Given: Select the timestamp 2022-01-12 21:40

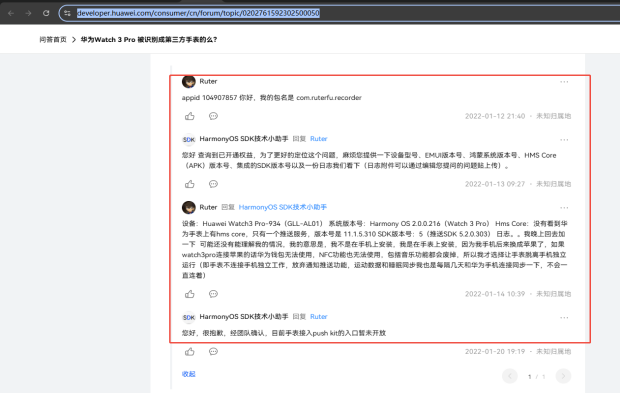Looking at the screenshot, I should click(x=495, y=116).
